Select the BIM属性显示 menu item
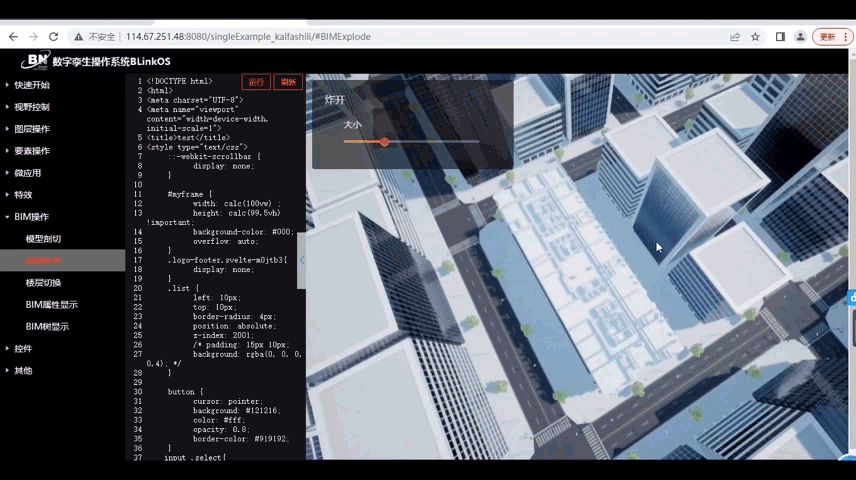This screenshot has width=856, height=480. pyautogui.click(x=51, y=305)
